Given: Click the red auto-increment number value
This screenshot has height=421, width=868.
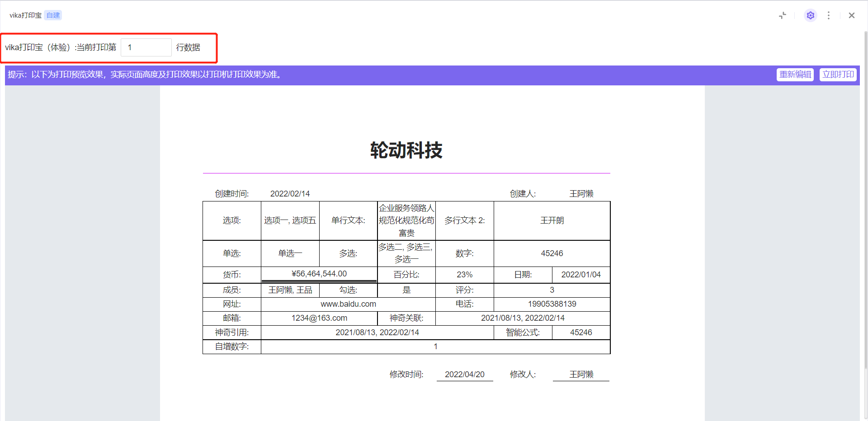Looking at the screenshot, I should [435, 346].
